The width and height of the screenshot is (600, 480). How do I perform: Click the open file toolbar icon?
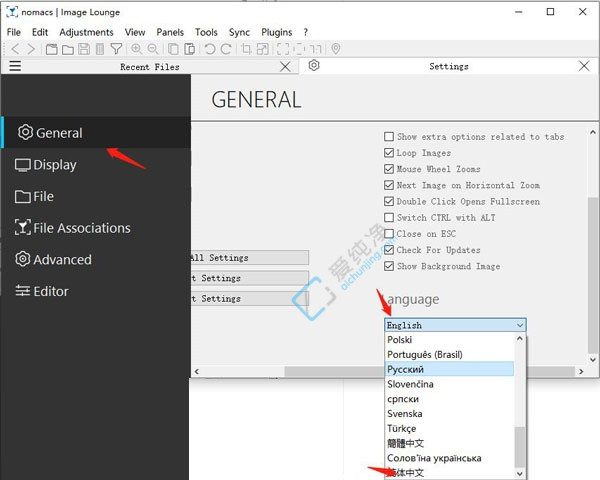pos(52,49)
